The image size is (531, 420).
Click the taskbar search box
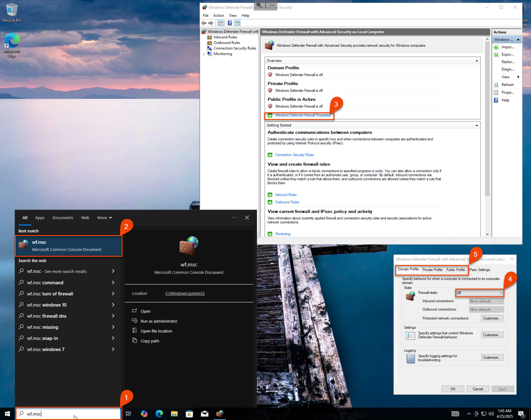pyautogui.click(x=69, y=414)
